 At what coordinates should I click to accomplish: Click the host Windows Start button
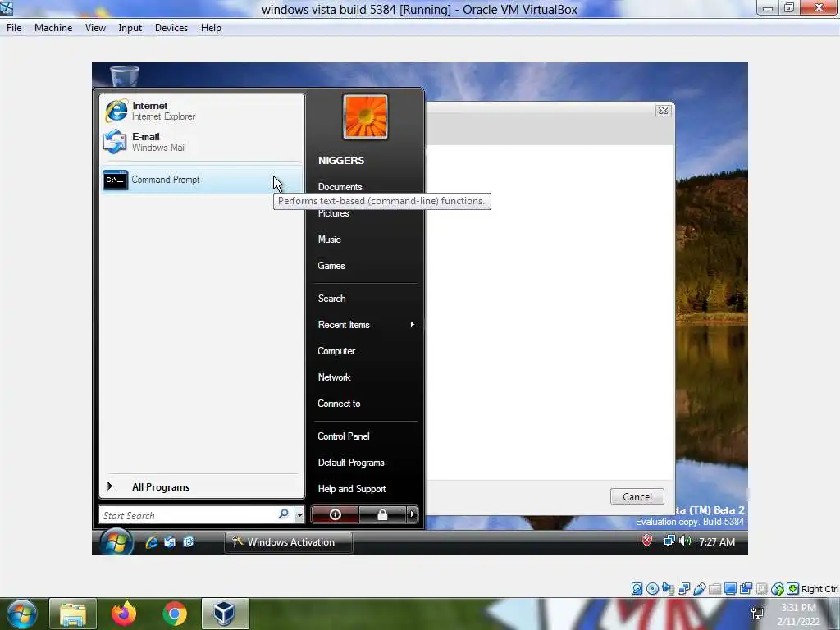22,614
